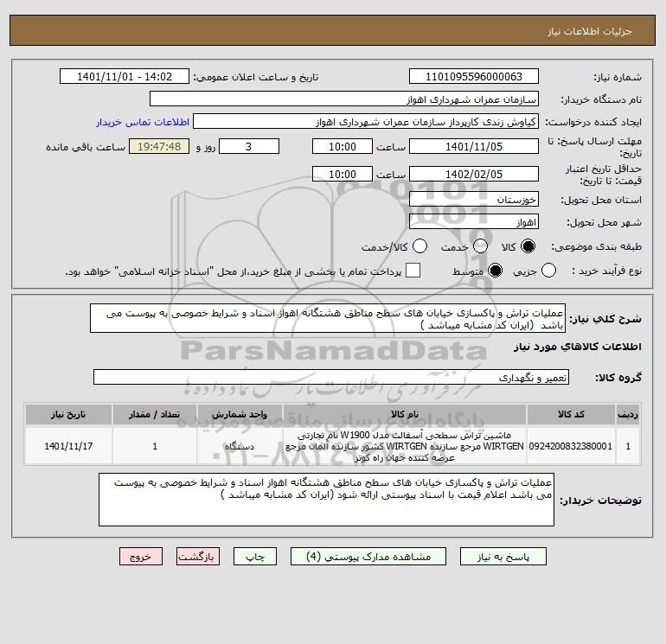Click the ردیف column header
Viewport: 666px width, 644px height.
coord(628,414)
